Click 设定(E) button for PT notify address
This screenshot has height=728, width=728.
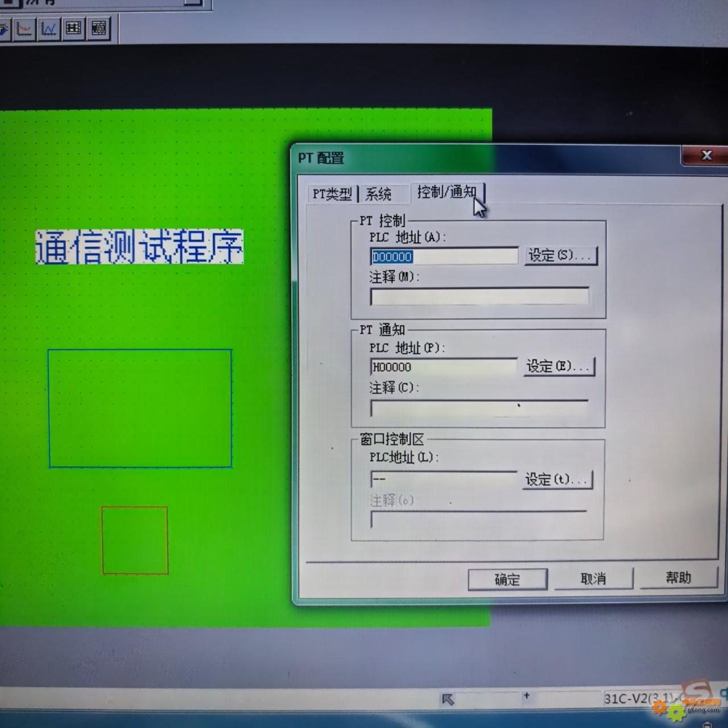pos(558,367)
